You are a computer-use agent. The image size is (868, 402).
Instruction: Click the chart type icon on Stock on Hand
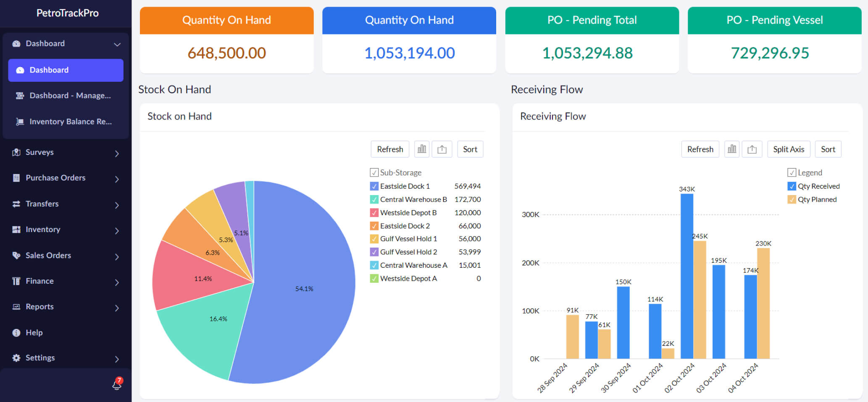pos(422,149)
